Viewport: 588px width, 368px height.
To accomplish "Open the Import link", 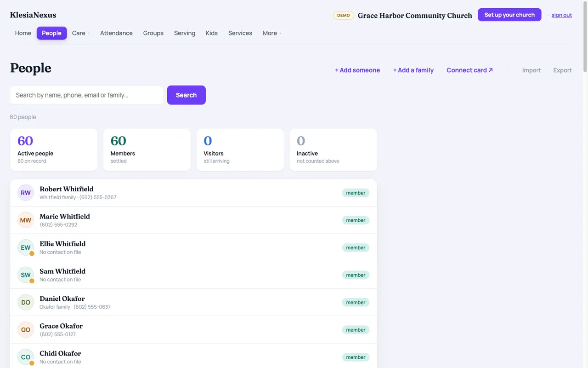I will pyautogui.click(x=531, y=70).
